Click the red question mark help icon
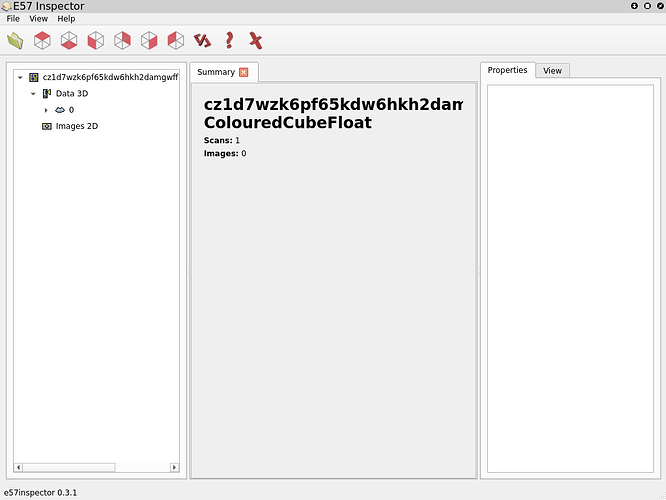This screenshot has width=666, height=500. pos(229,41)
